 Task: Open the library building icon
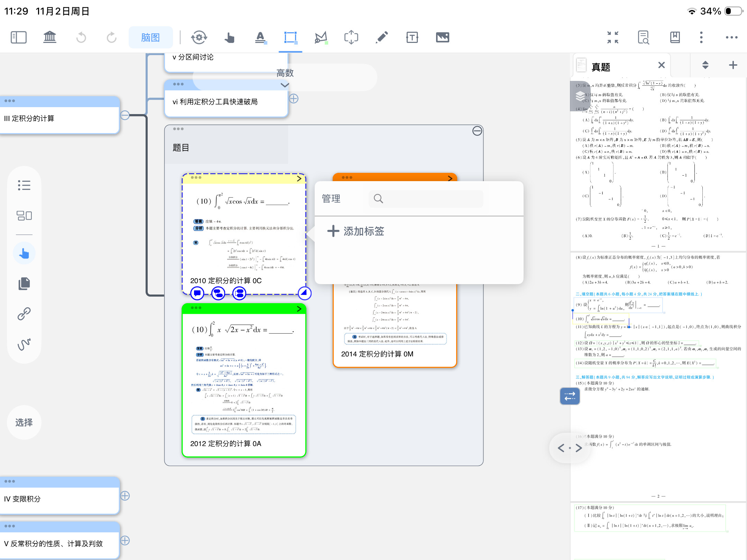point(50,37)
